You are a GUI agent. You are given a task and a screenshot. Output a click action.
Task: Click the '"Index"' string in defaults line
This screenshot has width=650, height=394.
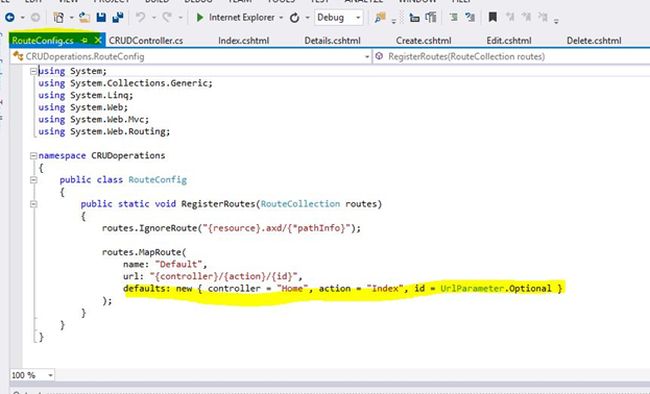coord(385,288)
